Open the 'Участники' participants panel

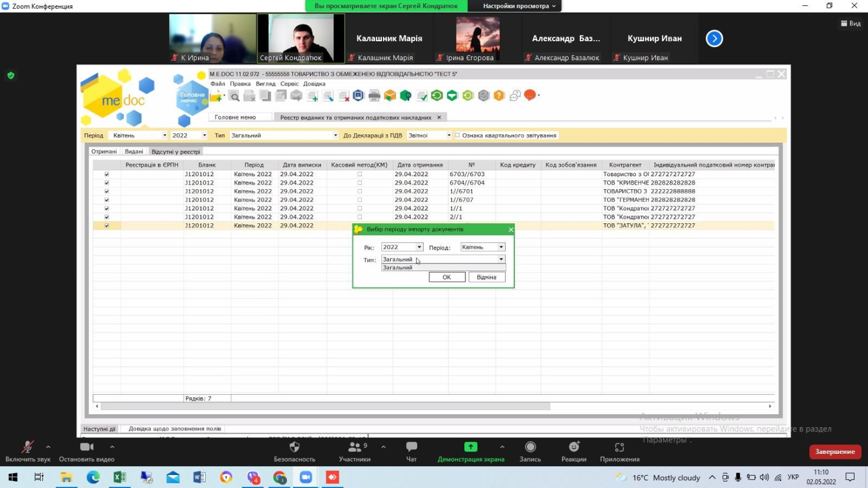pos(355,451)
